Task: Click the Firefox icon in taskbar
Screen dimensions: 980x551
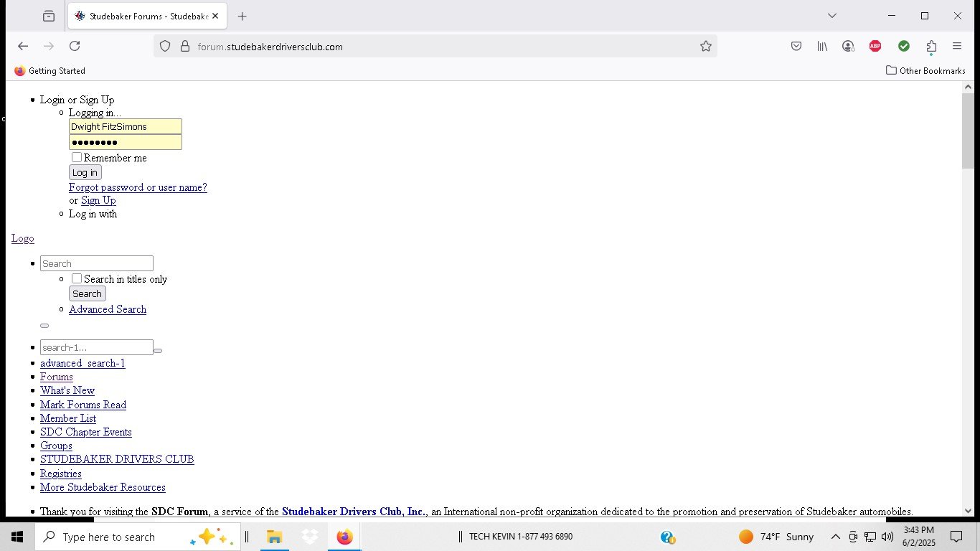Action: 345,537
